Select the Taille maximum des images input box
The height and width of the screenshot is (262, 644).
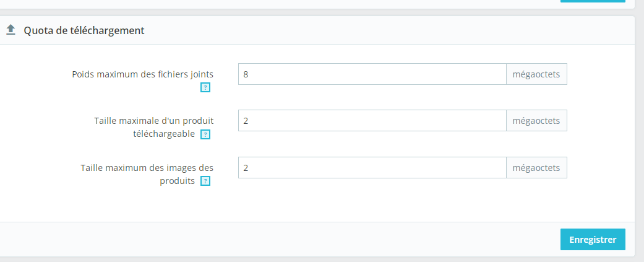point(372,167)
